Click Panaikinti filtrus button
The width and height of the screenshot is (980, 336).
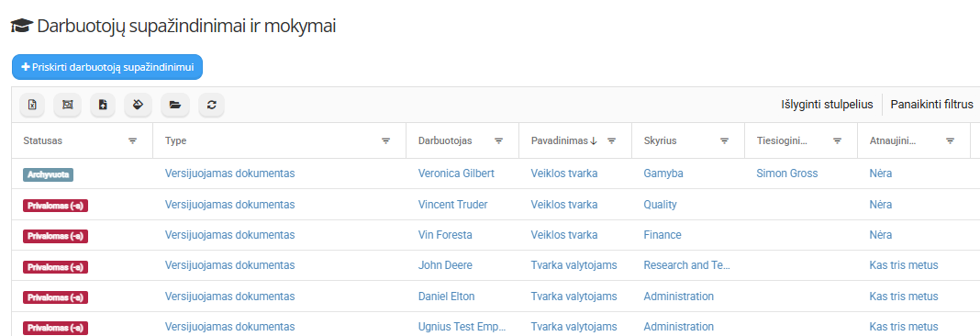pos(932,105)
